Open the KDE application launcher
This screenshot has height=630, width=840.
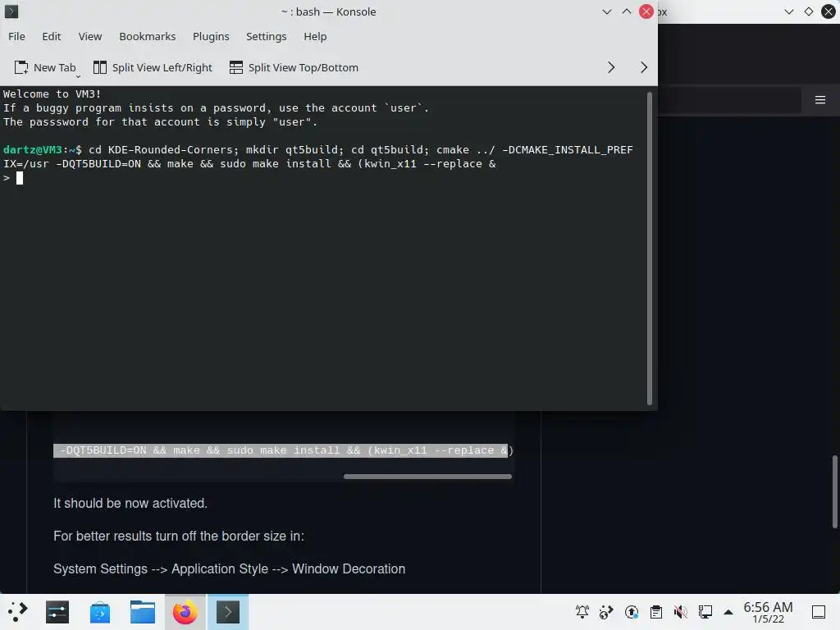[17, 612]
